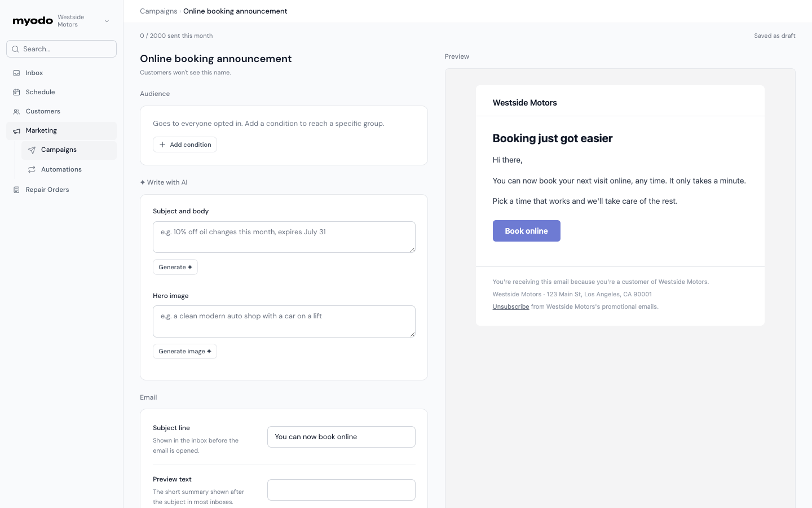Click the Westside Motors email header name
The height and width of the screenshot is (508, 812).
click(525, 103)
